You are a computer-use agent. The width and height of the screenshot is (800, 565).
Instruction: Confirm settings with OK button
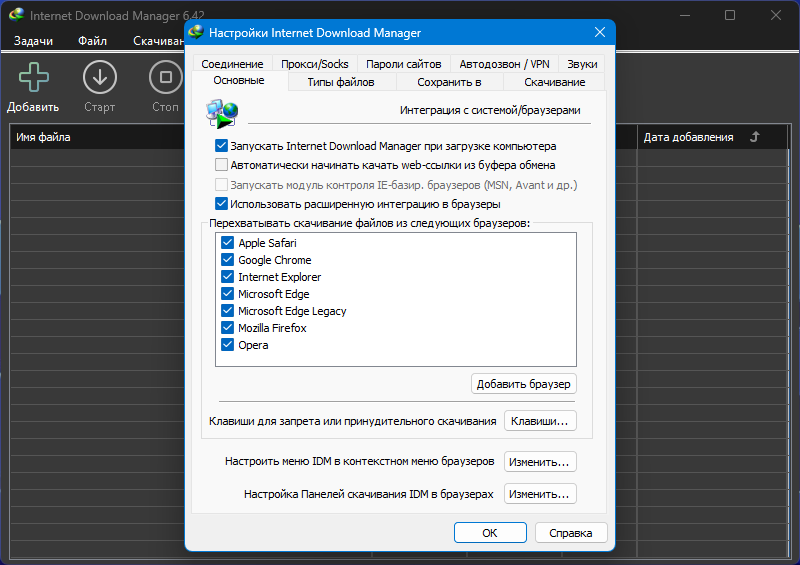click(490, 533)
